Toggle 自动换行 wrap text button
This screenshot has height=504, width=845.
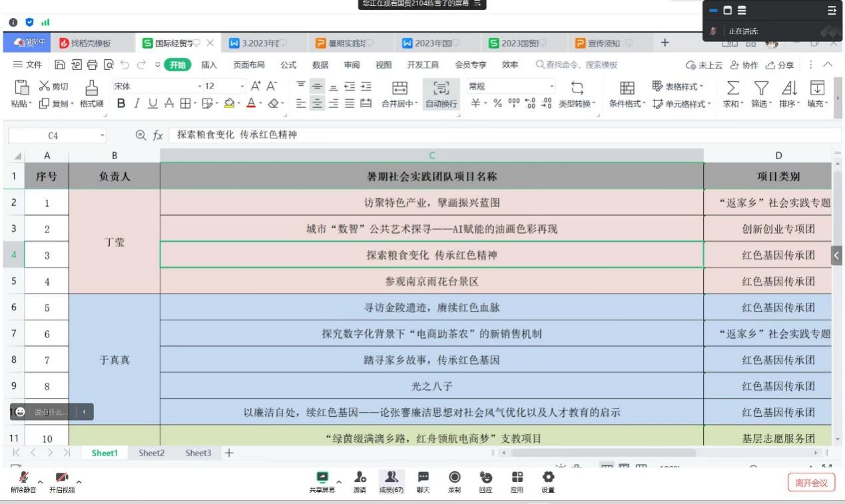click(441, 95)
